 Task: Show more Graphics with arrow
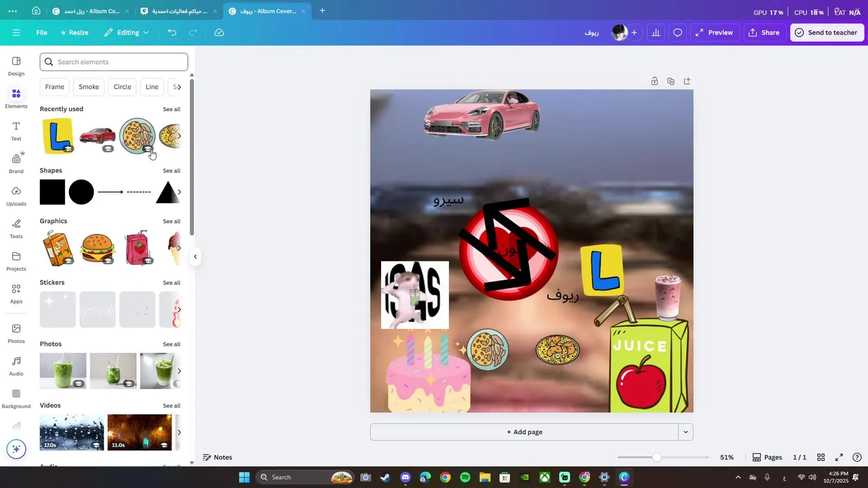tap(179, 248)
